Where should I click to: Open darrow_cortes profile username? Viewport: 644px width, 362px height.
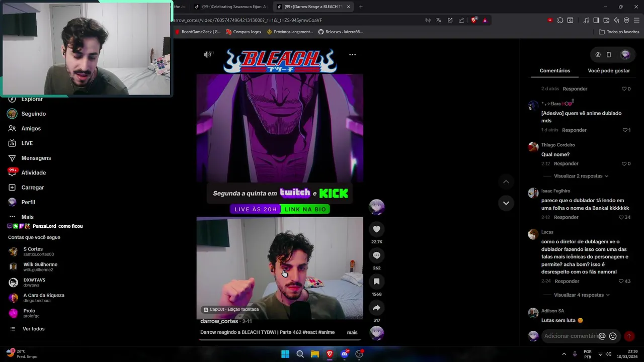pos(219,321)
